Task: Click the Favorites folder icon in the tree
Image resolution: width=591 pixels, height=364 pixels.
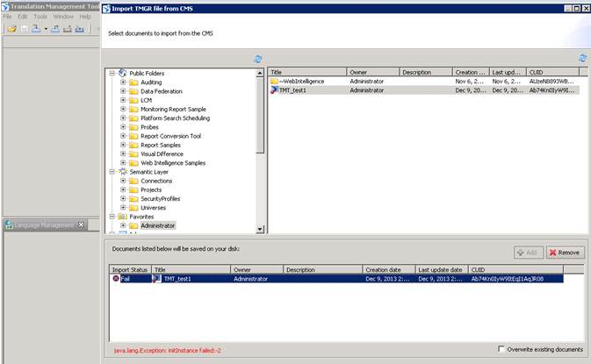Action: (122, 217)
